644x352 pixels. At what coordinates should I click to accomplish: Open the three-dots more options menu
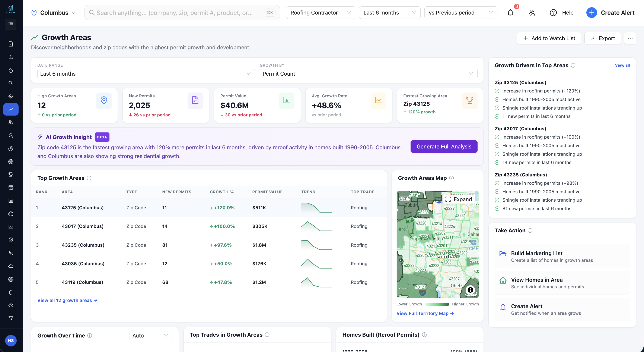point(630,38)
